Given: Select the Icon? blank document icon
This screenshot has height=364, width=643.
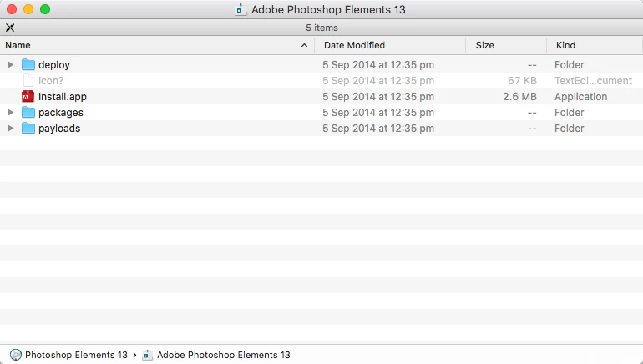Looking at the screenshot, I should pos(28,81).
